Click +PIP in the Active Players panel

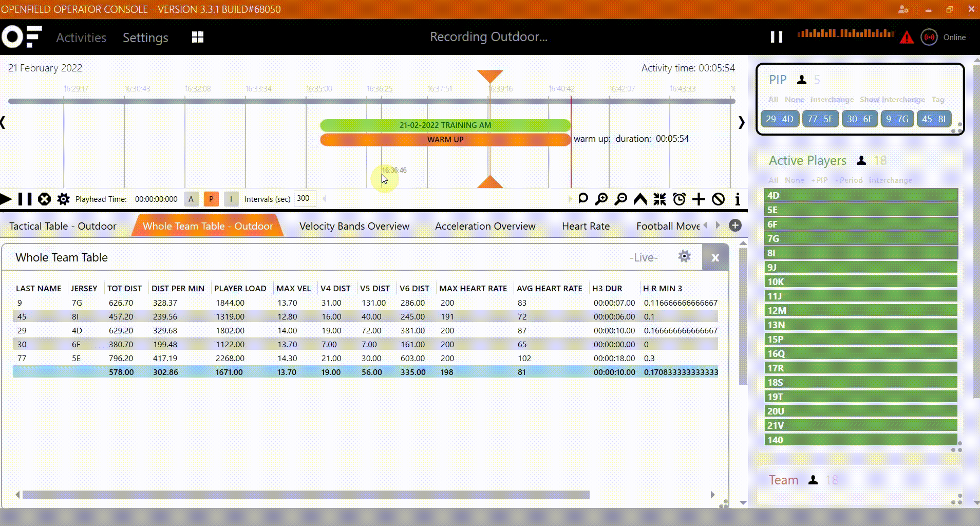pyautogui.click(x=820, y=180)
